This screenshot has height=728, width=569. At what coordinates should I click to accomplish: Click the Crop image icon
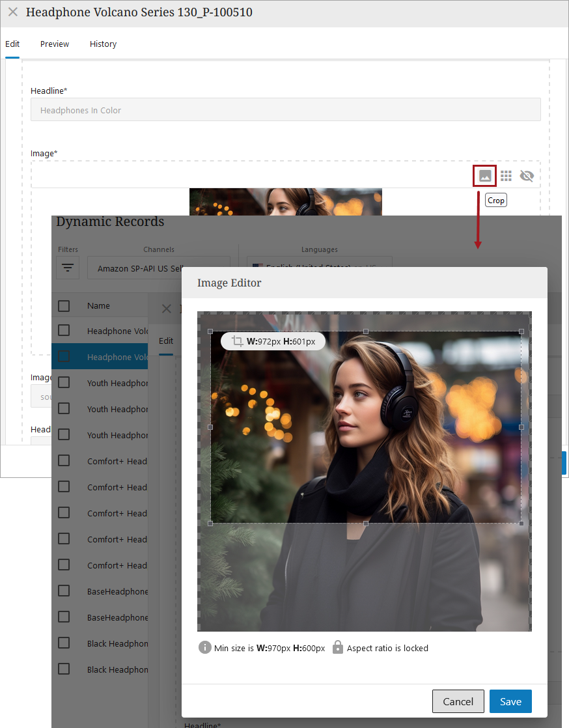[x=485, y=176]
